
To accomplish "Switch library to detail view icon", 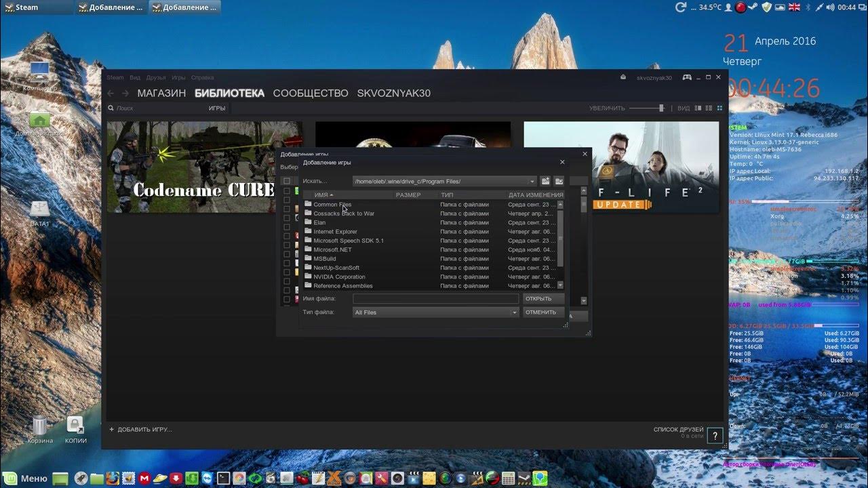I will 699,108.
